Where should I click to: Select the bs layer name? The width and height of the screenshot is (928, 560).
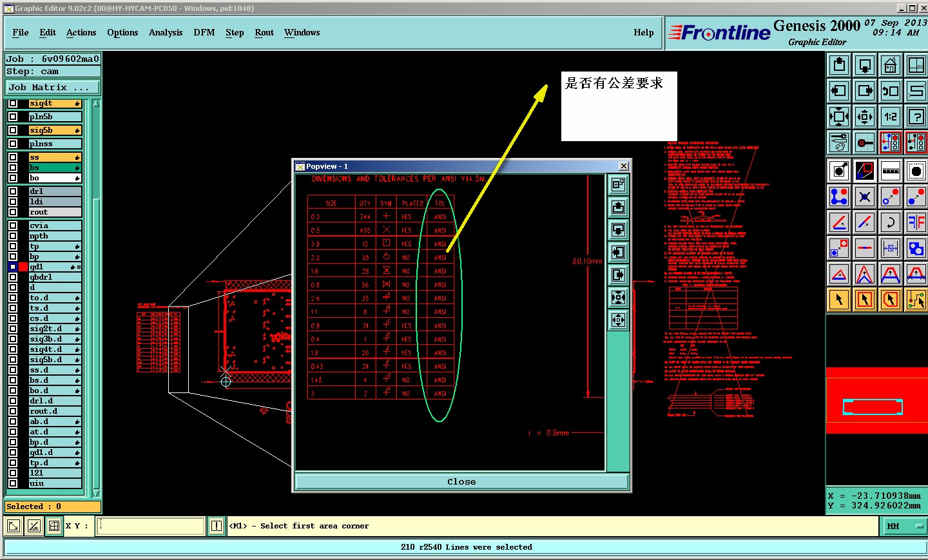click(55, 168)
